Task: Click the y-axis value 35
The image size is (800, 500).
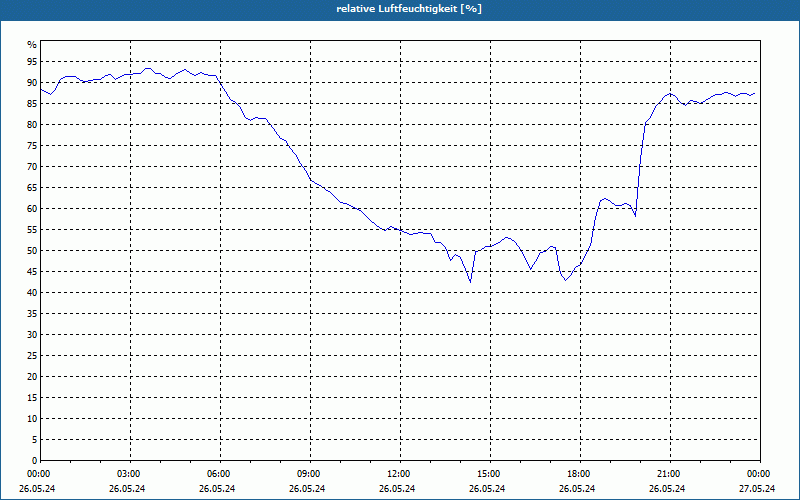Action: coord(32,314)
